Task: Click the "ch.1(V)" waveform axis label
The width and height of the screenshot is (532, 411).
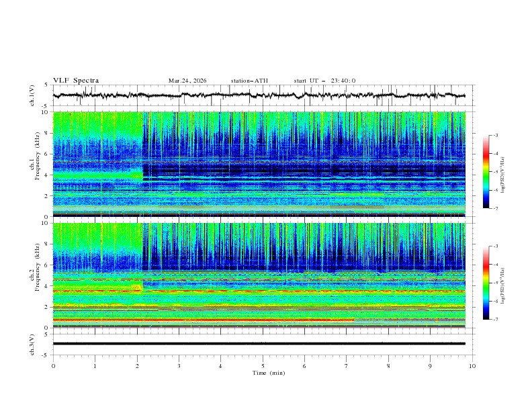Action: point(32,95)
